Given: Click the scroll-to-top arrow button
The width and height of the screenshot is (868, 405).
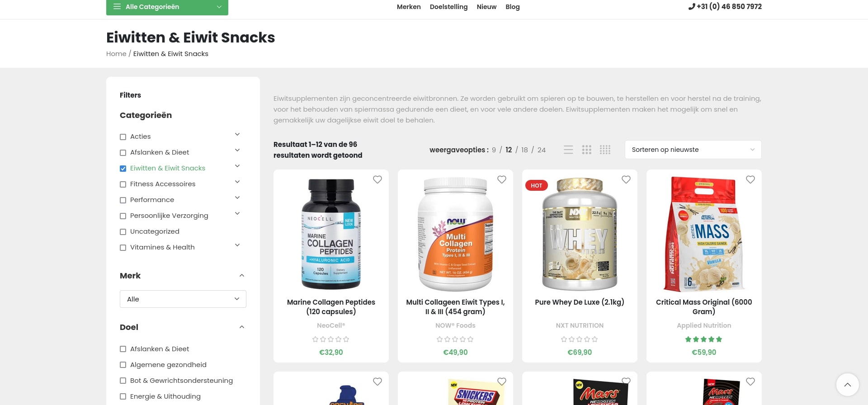Looking at the screenshot, I should click(x=848, y=385).
